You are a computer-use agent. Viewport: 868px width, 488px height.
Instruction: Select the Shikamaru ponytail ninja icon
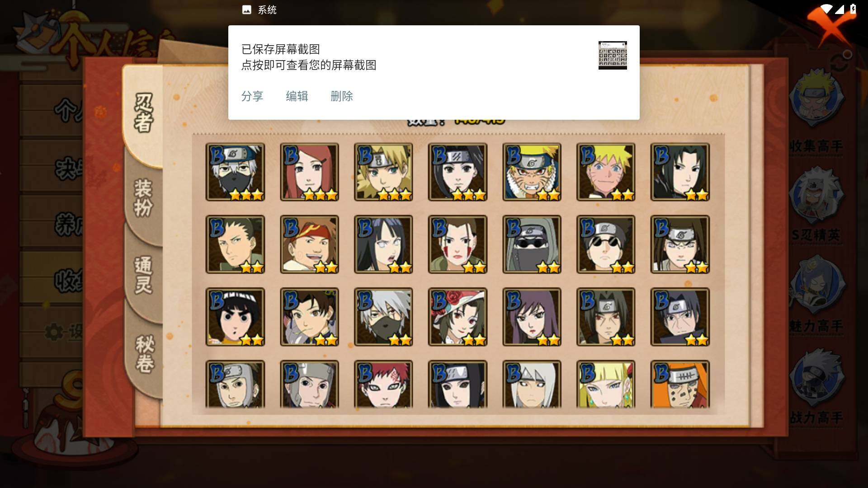pyautogui.click(x=235, y=244)
